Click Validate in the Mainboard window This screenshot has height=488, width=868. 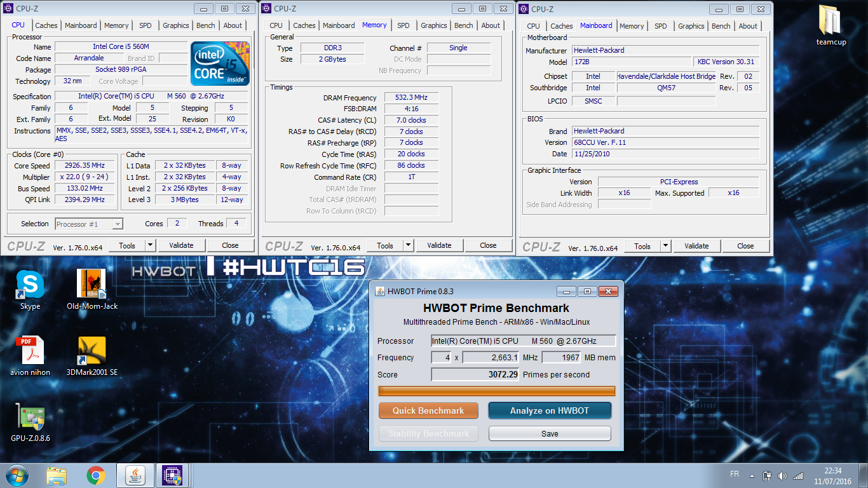[696, 246]
